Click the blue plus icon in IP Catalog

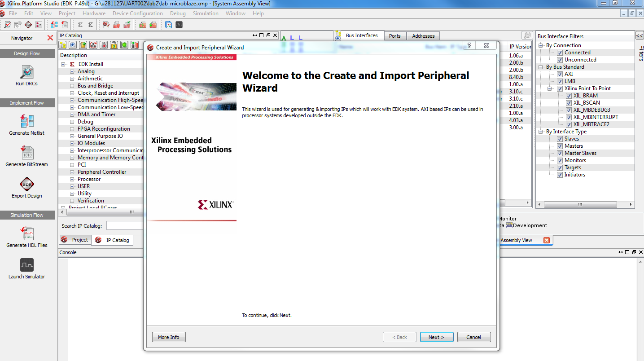point(73,45)
